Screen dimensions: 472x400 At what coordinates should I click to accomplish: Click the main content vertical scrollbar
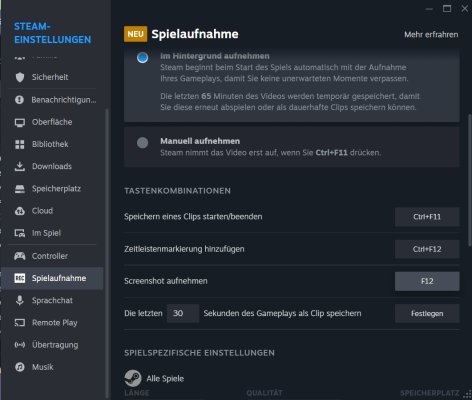coord(470,180)
